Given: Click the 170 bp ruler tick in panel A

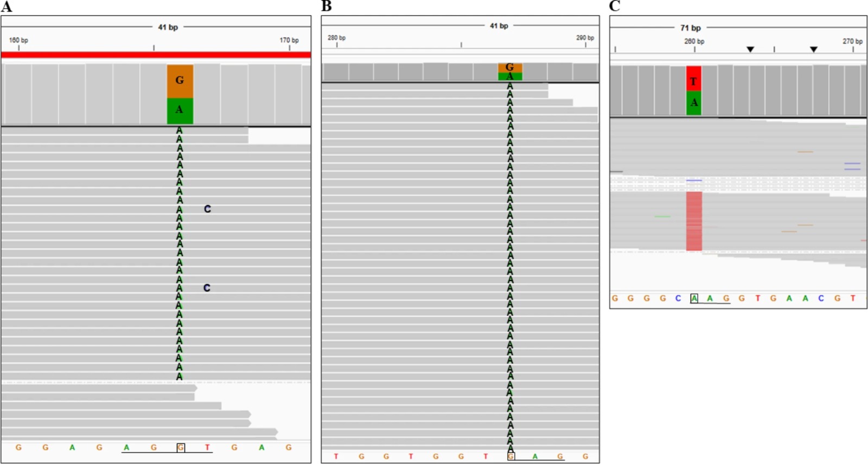Looking at the screenshot, I should pyautogui.click(x=289, y=47).
